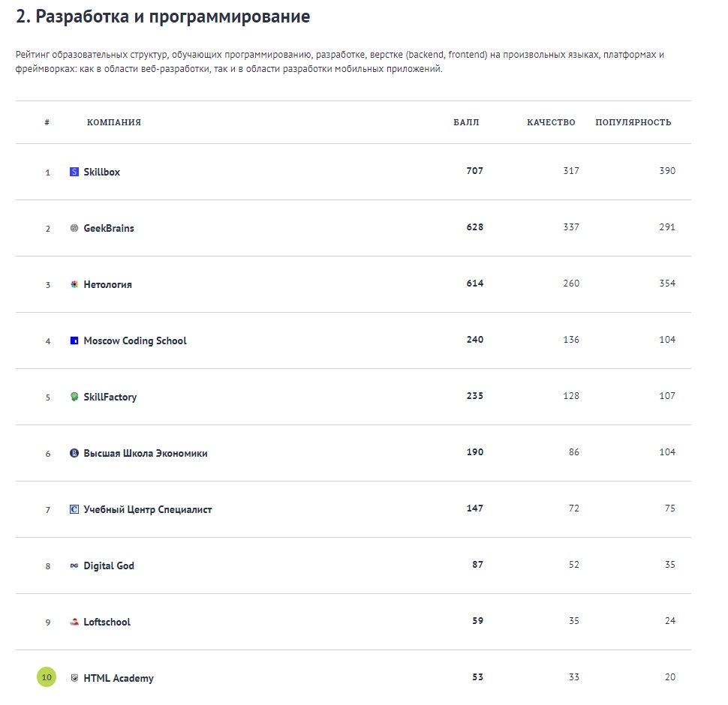This screenshot has width=728, height=705.
Task: Sort table by БАЛЛ column header
Action: [x=466, y=122]
